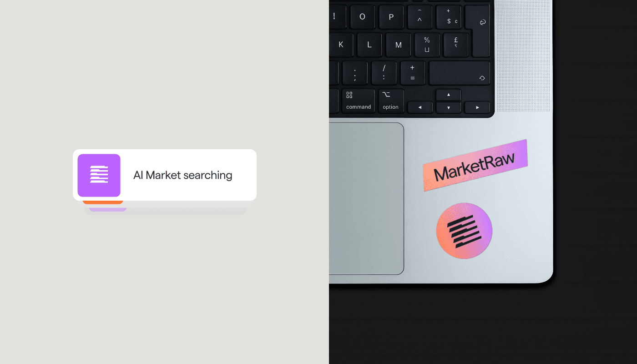Click the plus and equals key
Screen dimensions: 637x364
click(x=413, y=73)
